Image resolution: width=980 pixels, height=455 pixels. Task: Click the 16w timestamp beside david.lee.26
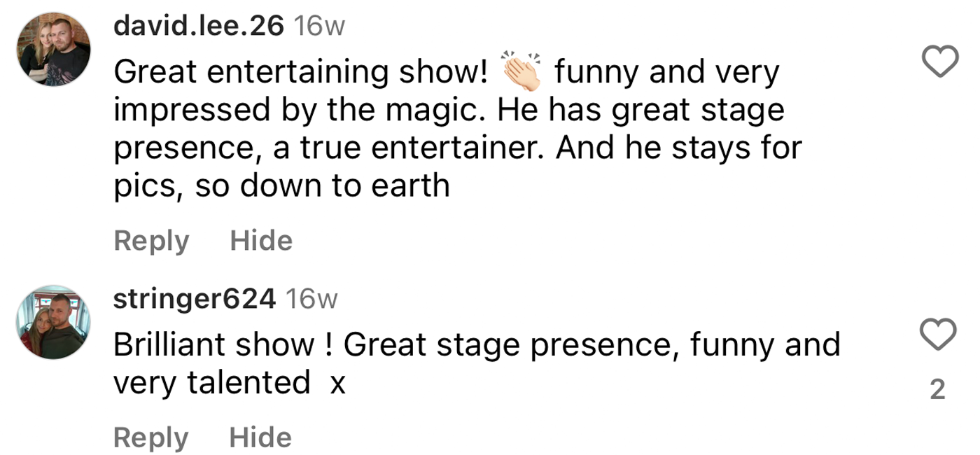pos(320,27)
